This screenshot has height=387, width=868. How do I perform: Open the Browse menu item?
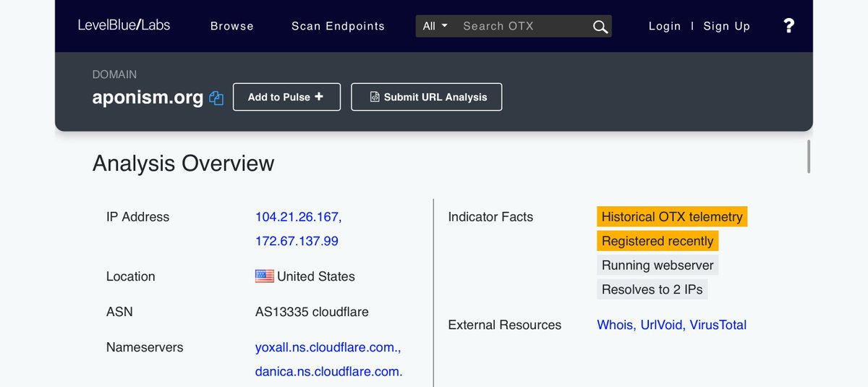click(231, 26)
